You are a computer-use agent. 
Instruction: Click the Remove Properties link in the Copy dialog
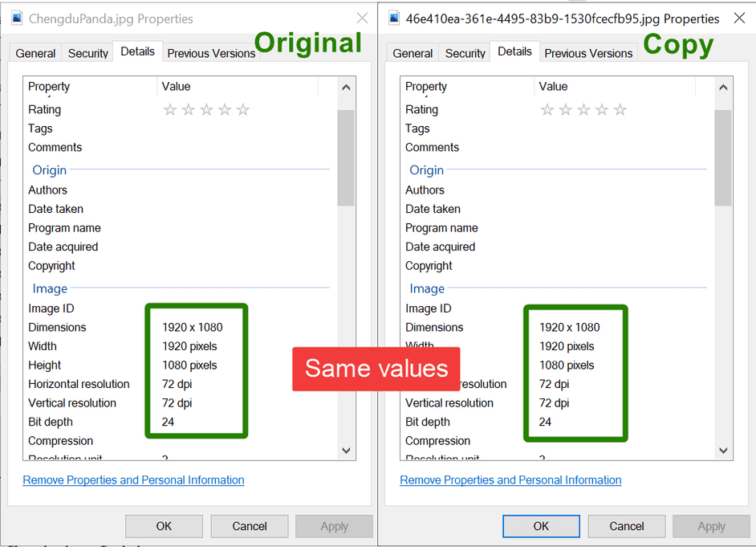point(510,480)
